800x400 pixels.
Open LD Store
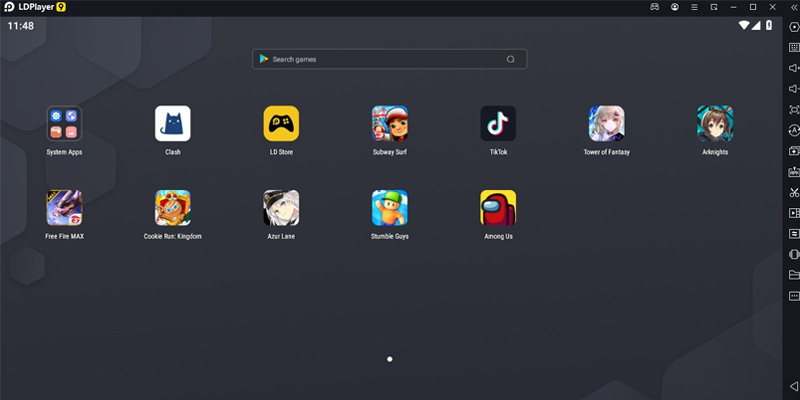tap(281, 123)
